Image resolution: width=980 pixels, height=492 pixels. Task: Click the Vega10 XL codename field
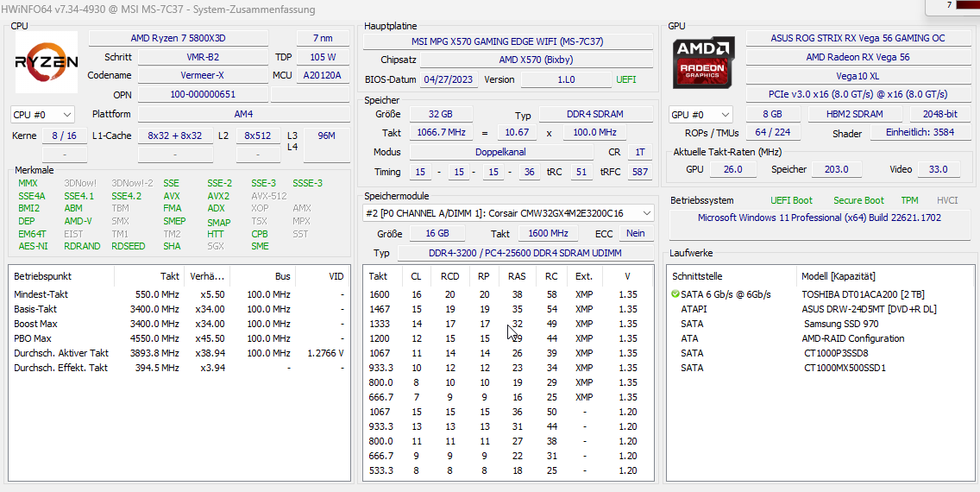[857, 76]
